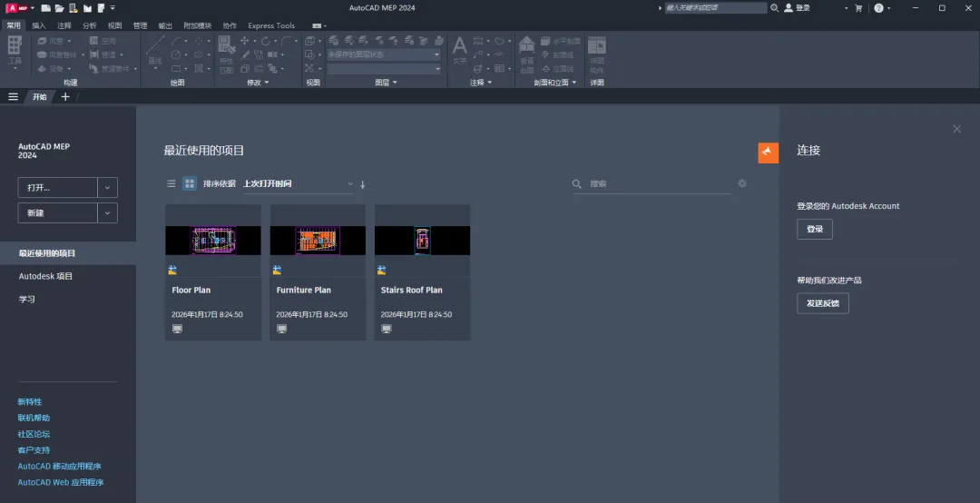The width and height of the screenshot is (980, 503).
Task: Switch to the 分析 ribbon tab
Action: point(89,25)
